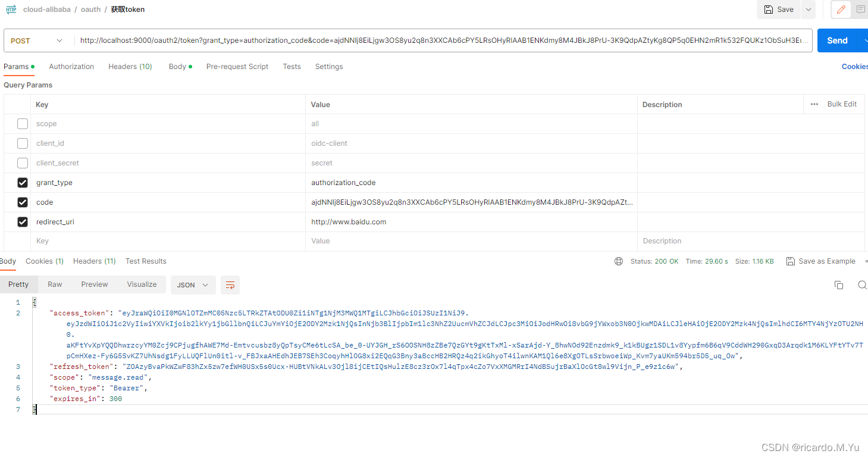Click the network globe icon
The height and width of the screenshot is (457, 868).
tap(619, 261)
